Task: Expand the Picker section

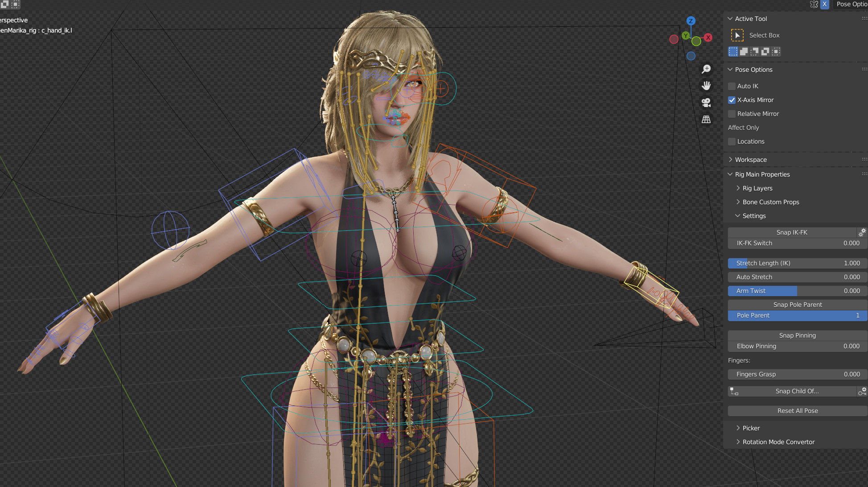Action: coord(751,428)
